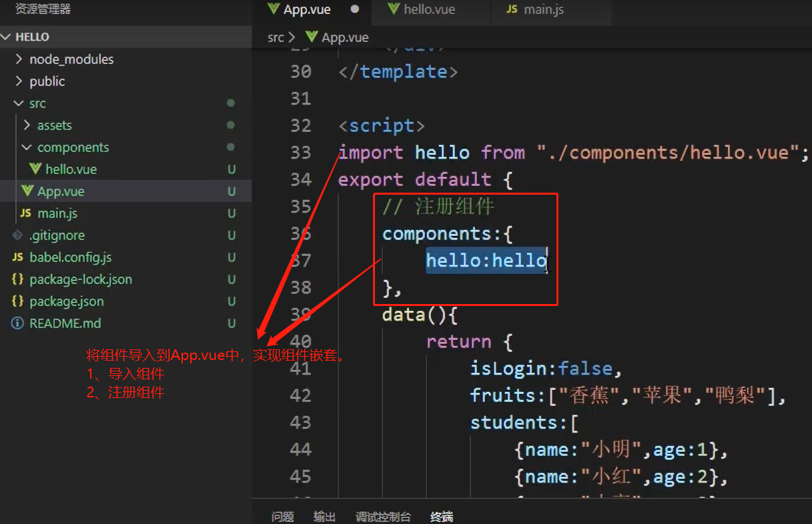Click the Vue icon in the breadcrumb
Screen dimensions: 812x524
[312, 37]
